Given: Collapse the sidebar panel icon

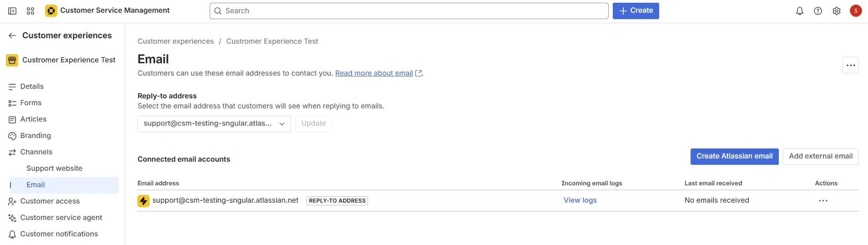Looking at the screenshot, I should pos(12,11).
